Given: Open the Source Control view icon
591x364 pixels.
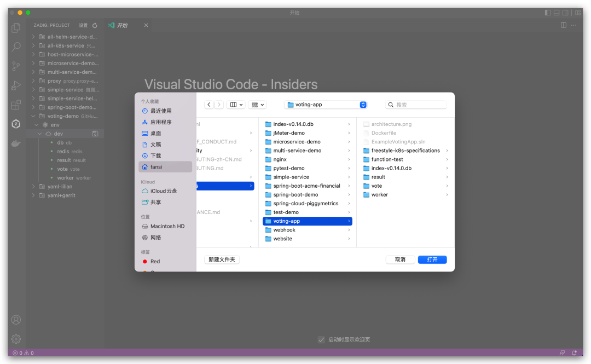Looking at the screenshot, I should [x=16, y=65].
